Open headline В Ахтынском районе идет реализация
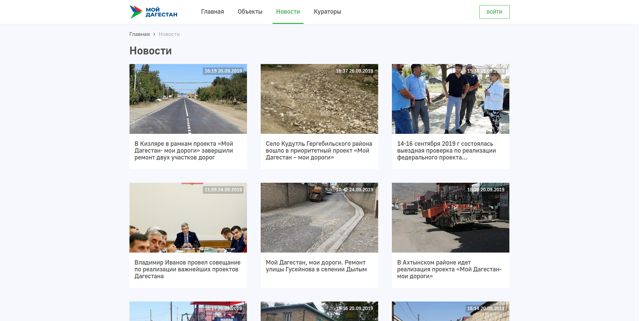 [449, 269]
